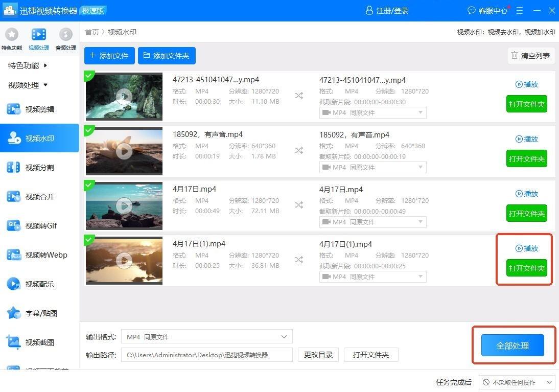The image size is (559, 392).
Task: Click the 全部处理 button
Action: (513, 346)
